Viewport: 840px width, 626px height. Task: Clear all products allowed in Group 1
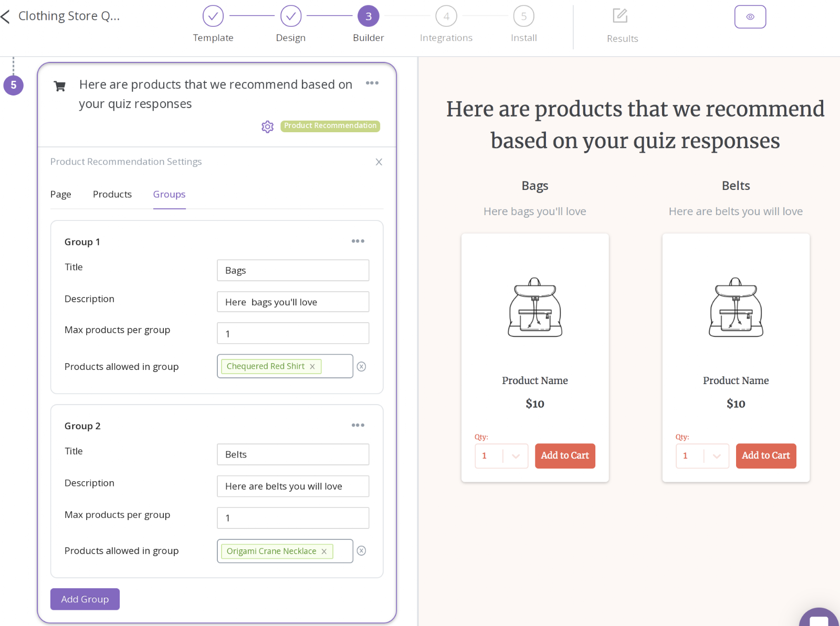(361, 366)
